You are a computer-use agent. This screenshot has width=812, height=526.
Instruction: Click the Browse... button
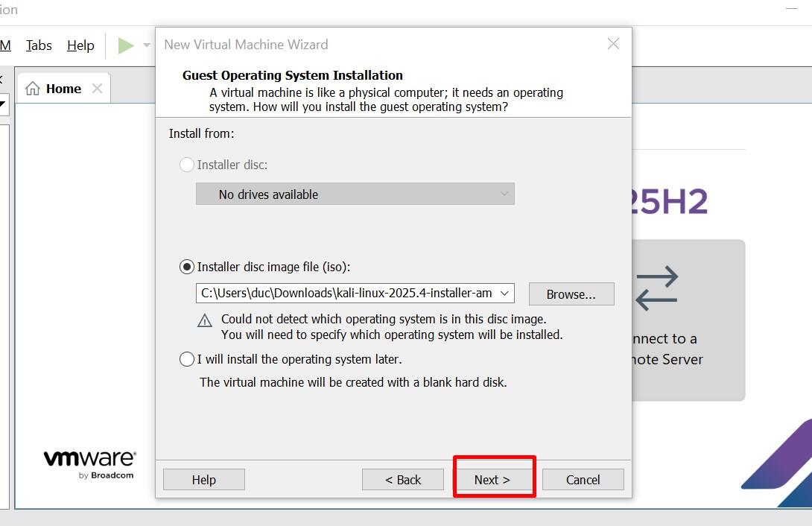pos(571,294)
